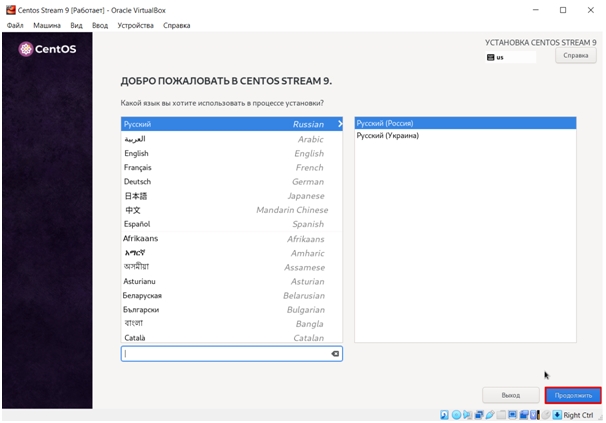Click the virtual display status icon
This screenshot has width=606, height=423.
point(512,415)
